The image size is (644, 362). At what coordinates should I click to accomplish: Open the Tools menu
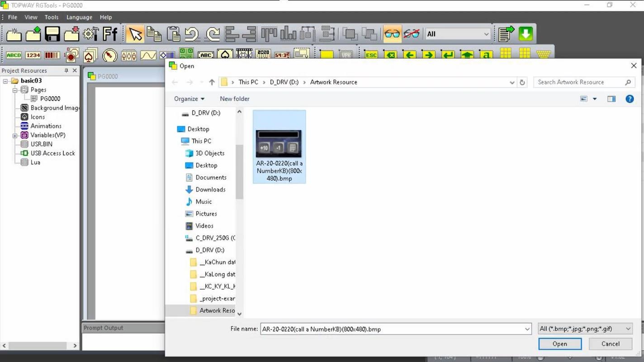52,17
